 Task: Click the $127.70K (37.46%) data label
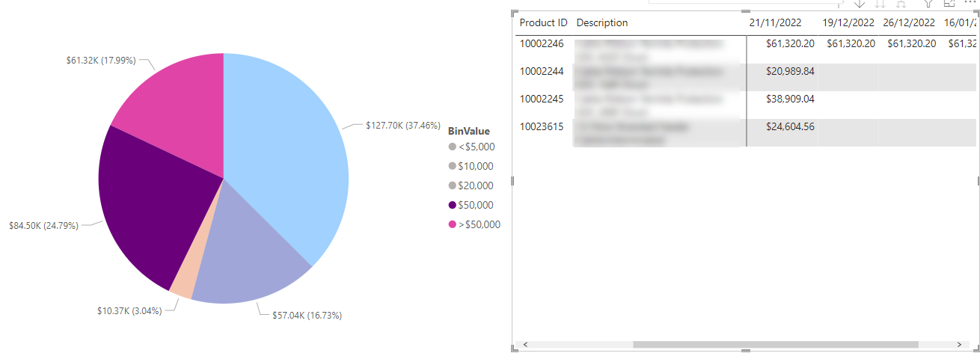click(403, 126)
